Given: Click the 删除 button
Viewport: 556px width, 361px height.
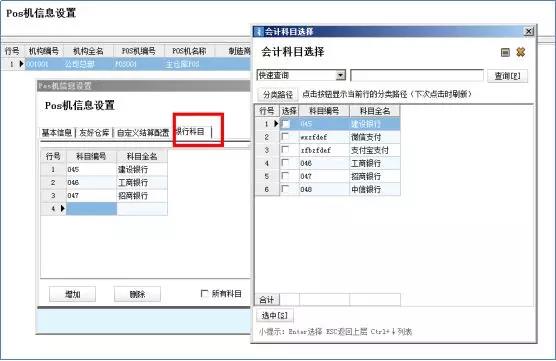Looking at the screenshot, I should coord(137,294).
